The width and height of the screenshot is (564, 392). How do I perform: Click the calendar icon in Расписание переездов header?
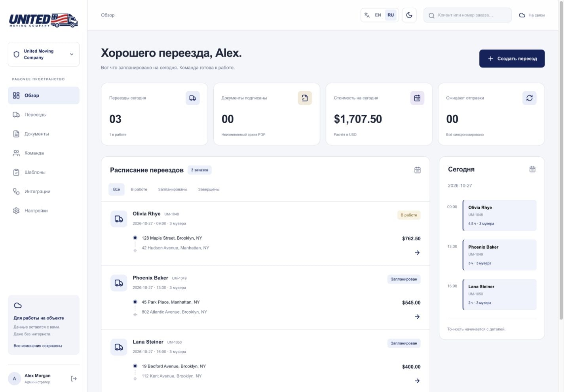417,170
